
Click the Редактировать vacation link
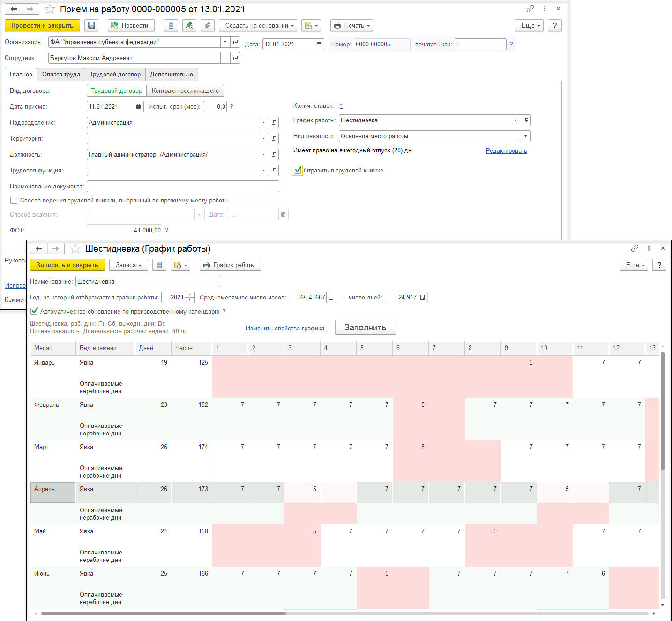[507, 150]
